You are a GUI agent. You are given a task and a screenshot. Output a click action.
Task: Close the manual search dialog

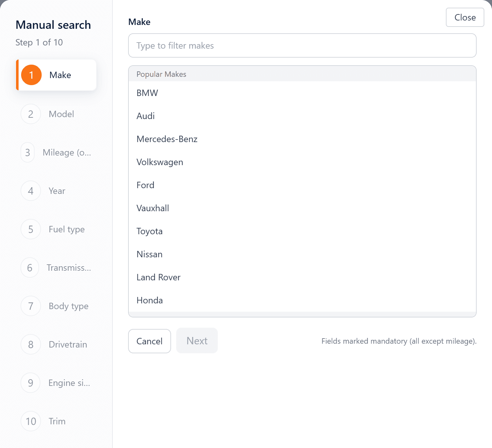pyautogui.click(x=465, y=17)
